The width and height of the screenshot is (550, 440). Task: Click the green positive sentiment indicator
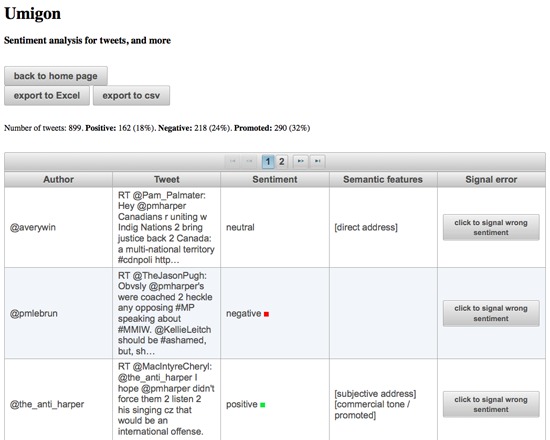263,405
